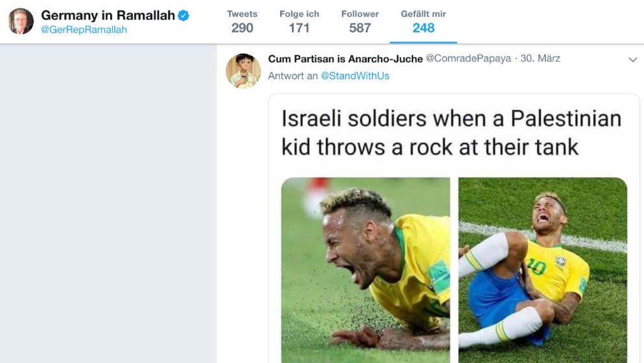Click the meme caption about Israeli soldiers
Image resolution: width=644 pixels, height=363 pixels.
tap(451, 132)
